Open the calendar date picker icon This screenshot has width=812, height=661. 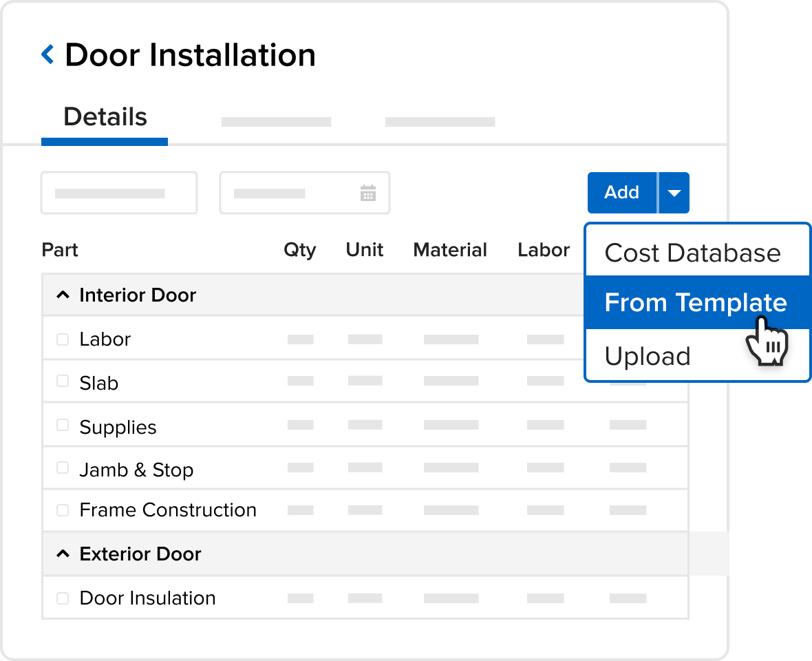tap(367, 193)
